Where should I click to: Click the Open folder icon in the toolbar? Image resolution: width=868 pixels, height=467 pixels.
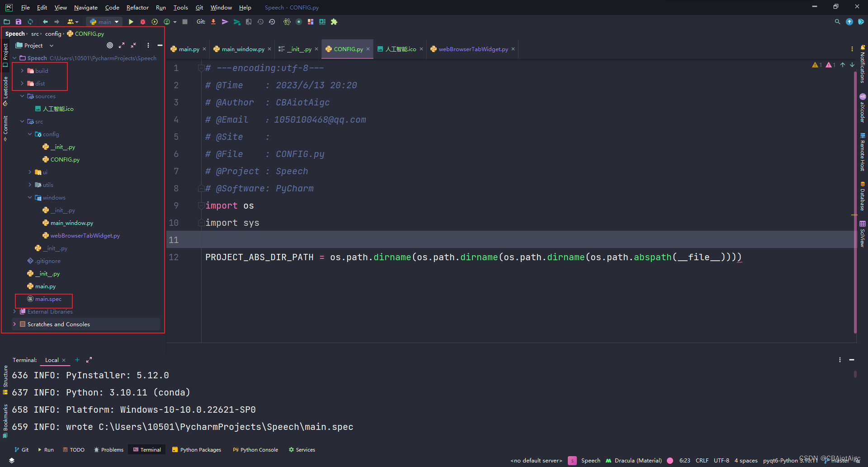(x=7, y=22)
